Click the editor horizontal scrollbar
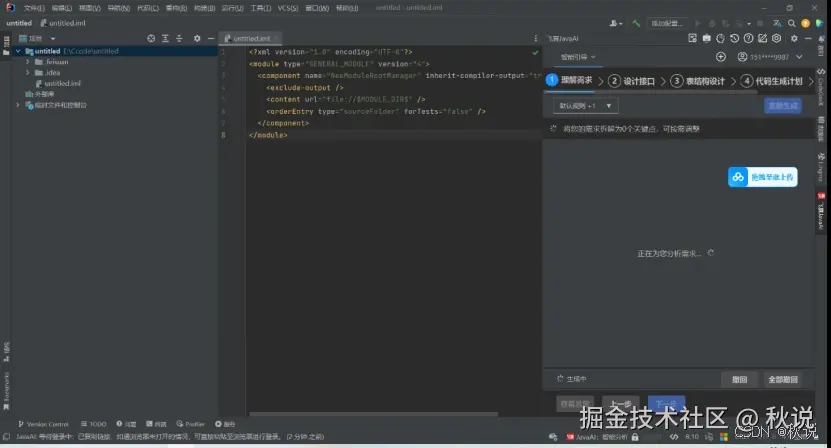Image resolution: width=831 pixels, height=448 pixels. (x=373, y=414)
